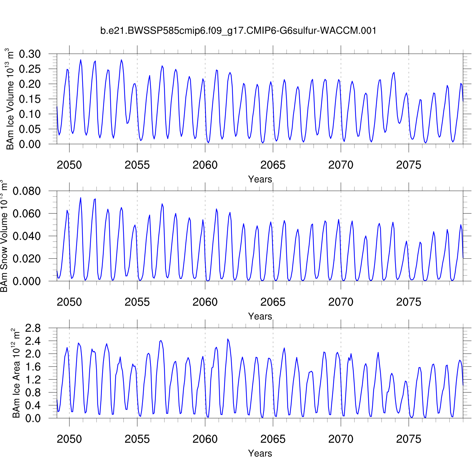Click the 0.080 value on snow volume axis
Screen dimensions: 476x476
(27, 191)
